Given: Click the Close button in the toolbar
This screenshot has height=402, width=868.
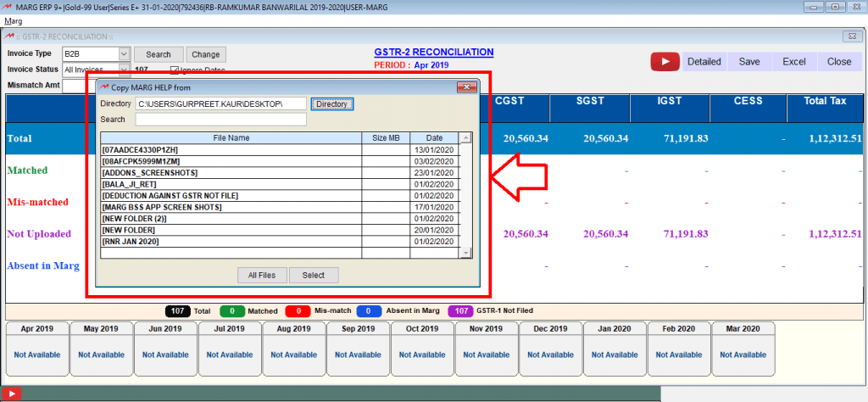Looking at the screenshot, I should [839, 61].
